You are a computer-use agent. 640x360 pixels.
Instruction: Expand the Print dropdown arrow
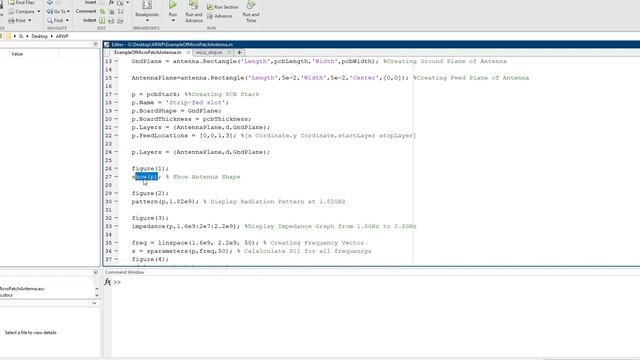pos(29,20)
